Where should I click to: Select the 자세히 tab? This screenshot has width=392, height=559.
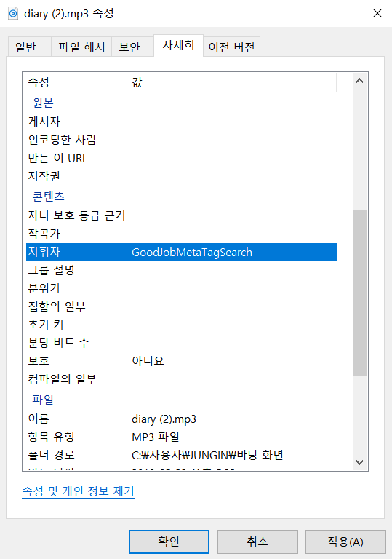pyautogui.click(x=178, y=45)
